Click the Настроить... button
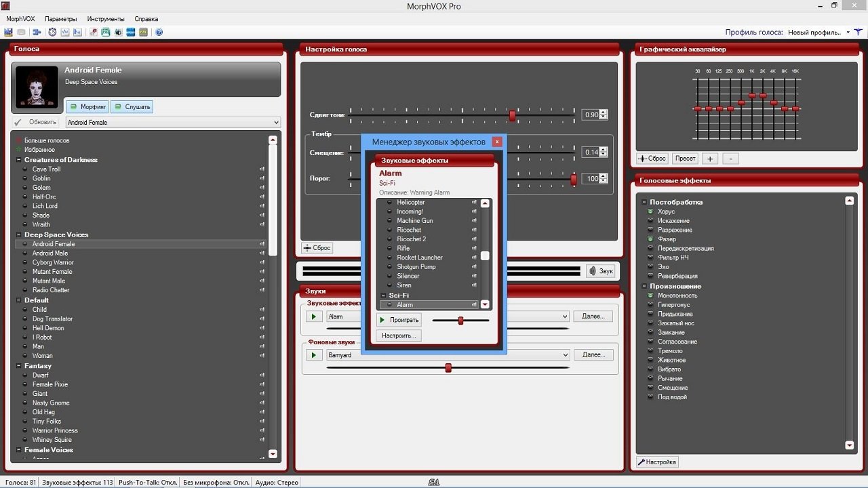The image size is (868, 488). point(399,335)
